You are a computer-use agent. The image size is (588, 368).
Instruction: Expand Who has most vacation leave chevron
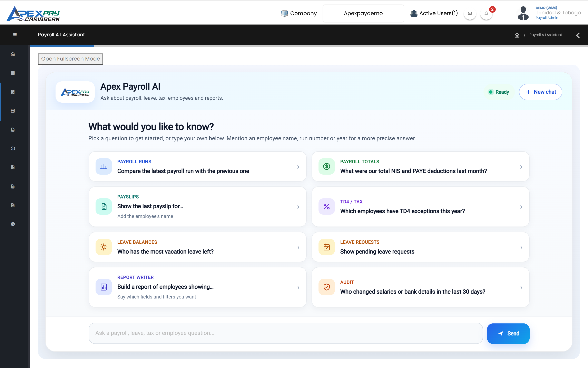coord(298,248)
